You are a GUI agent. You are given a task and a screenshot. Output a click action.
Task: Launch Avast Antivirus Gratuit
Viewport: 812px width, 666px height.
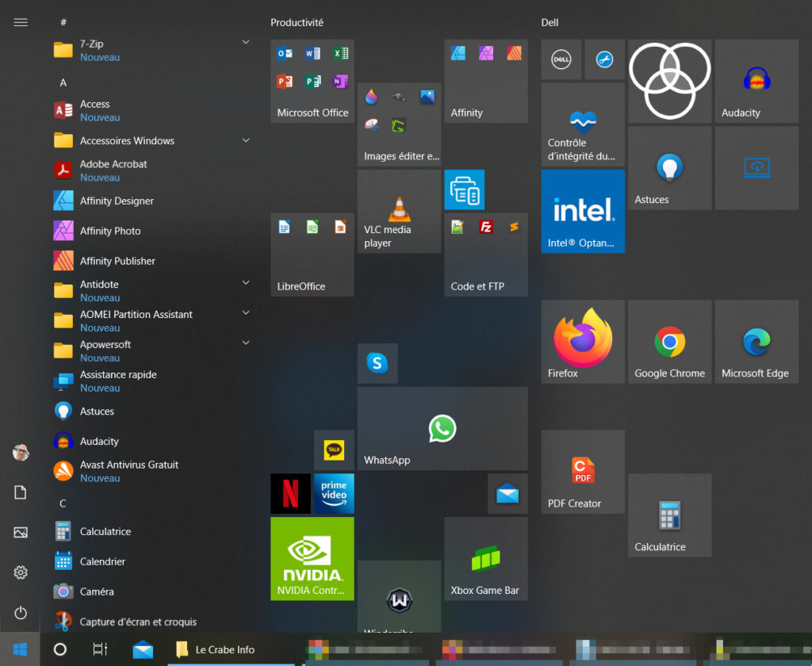(x=151, y=471)
